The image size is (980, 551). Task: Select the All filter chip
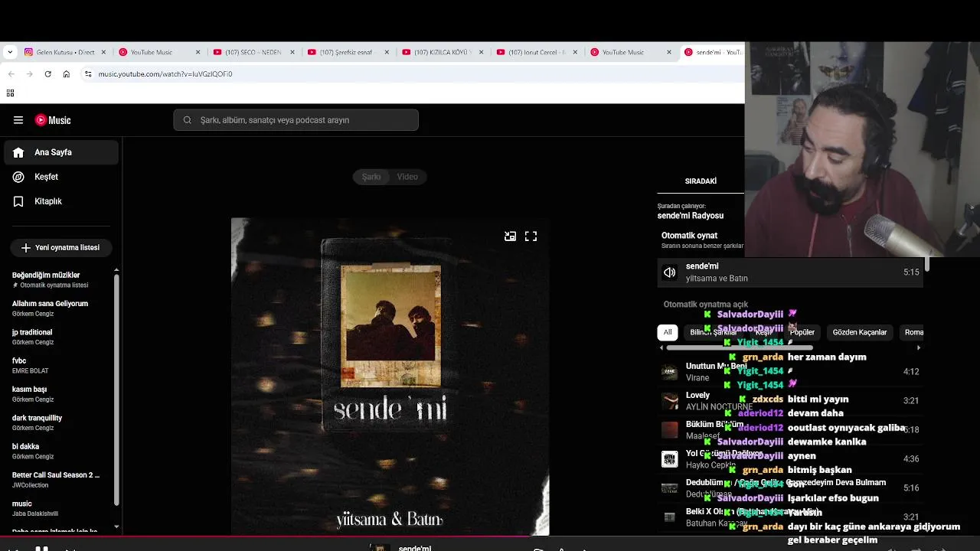pyautogui.click(x=668, y=332)
